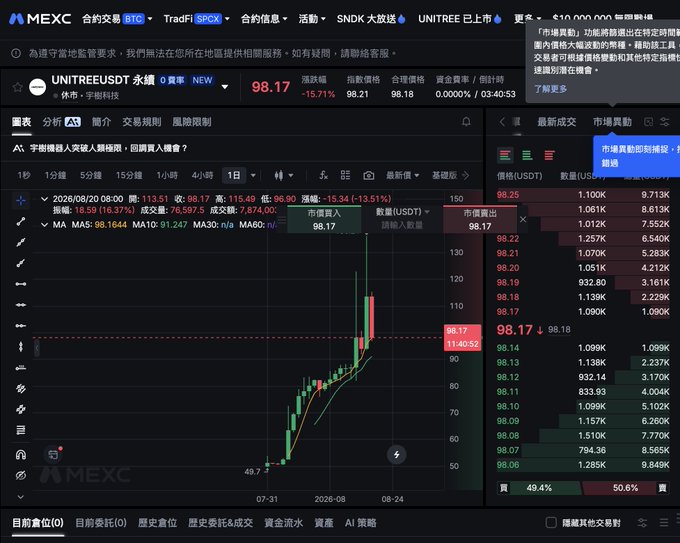680x543 pixels.
Task: Open the floating wallet icon with red dot
Action: click(53, 455)
